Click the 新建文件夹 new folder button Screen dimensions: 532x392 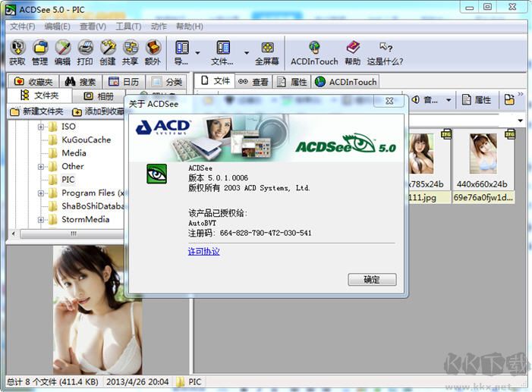click(x=36, y=111)
